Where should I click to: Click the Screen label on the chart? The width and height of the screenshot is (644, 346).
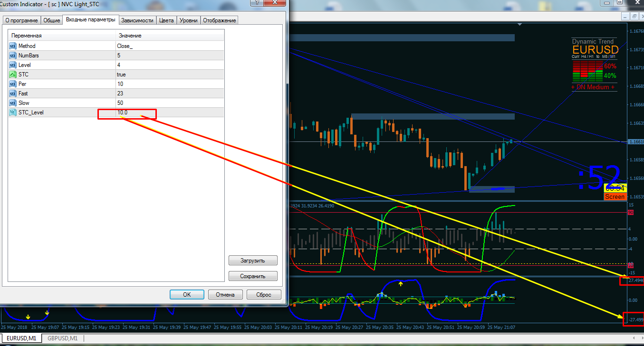(x=615, y=196)
